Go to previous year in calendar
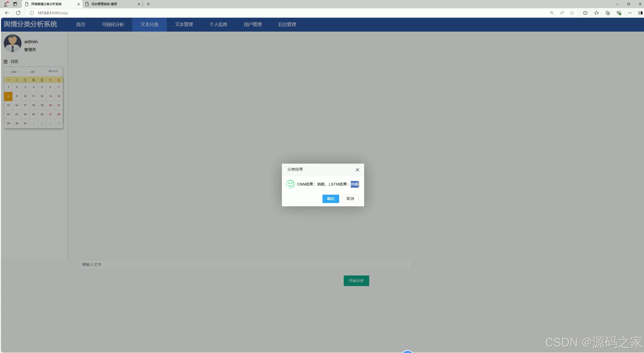 click(8, 72)
